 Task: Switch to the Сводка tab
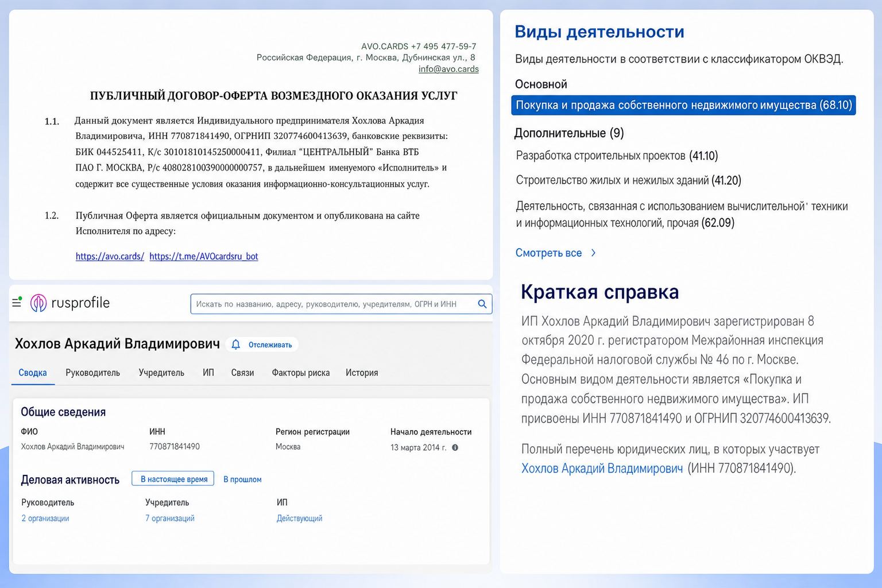click(33, 373)
